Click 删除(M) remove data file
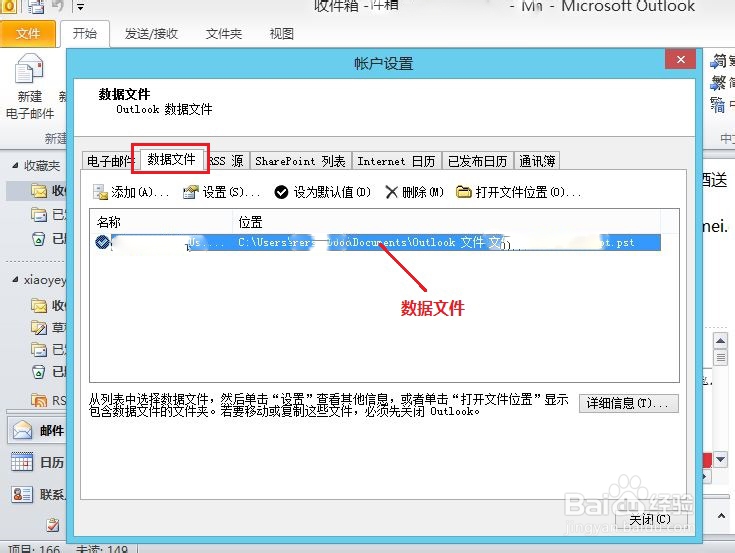The width and height of the screenshot is (735, 553). pos(414,192)
